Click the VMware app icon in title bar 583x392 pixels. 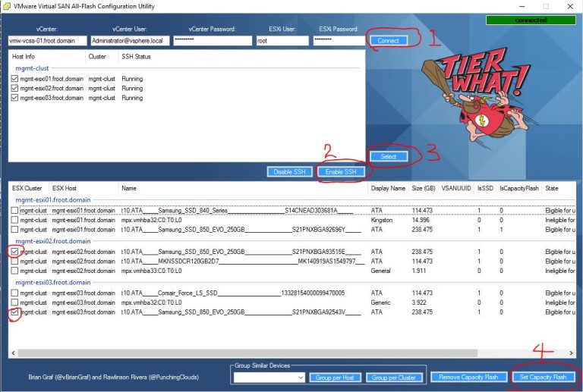point(7,6)
